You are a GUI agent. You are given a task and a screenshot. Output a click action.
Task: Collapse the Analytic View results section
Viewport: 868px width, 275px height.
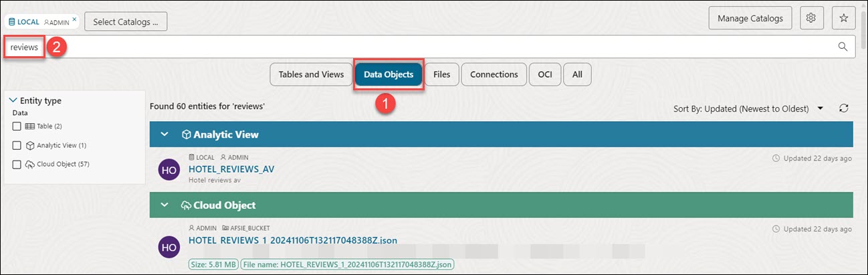(x=165, y=134)
